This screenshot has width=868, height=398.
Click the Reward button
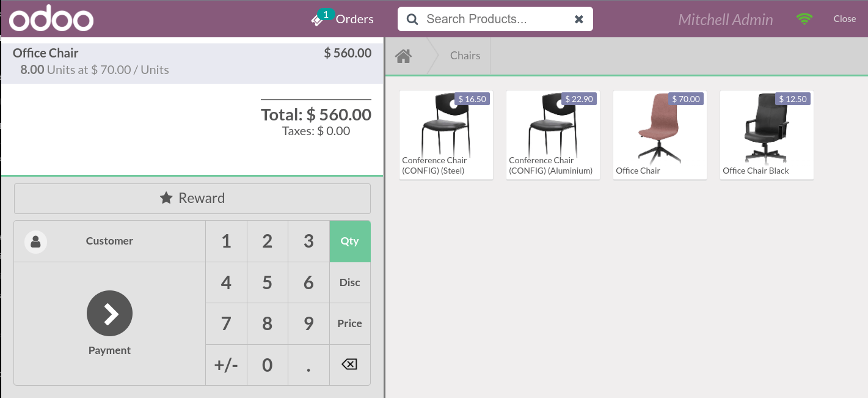coord(192,198)
